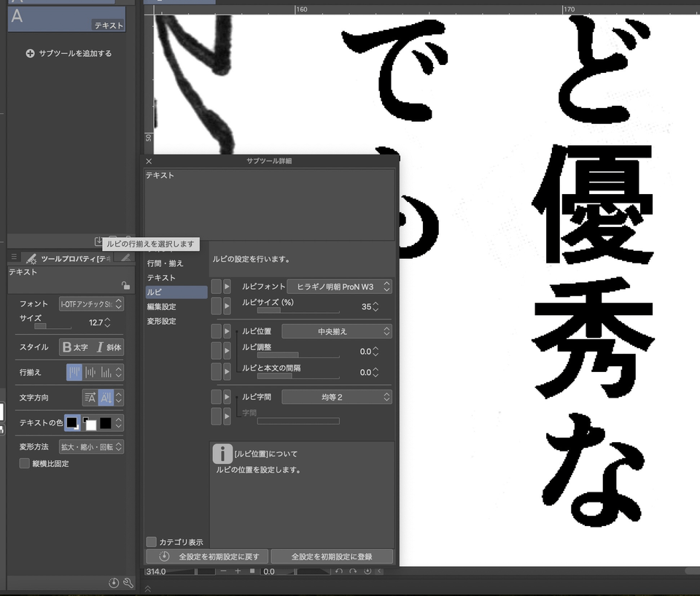Toggle ルビ字間 visibility box in tool property
This screenshot has height=596, width=700.
pos(216,397)
